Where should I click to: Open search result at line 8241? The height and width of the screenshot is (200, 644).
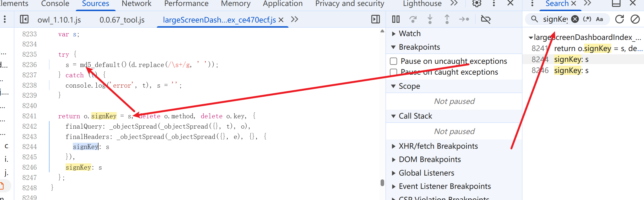coord(582,49)
